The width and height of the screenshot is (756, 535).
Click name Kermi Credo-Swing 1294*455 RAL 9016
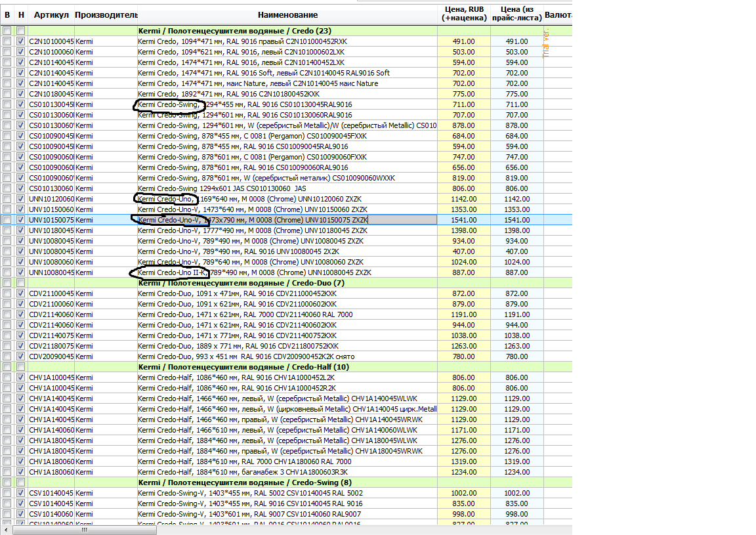tap(287, 104)
